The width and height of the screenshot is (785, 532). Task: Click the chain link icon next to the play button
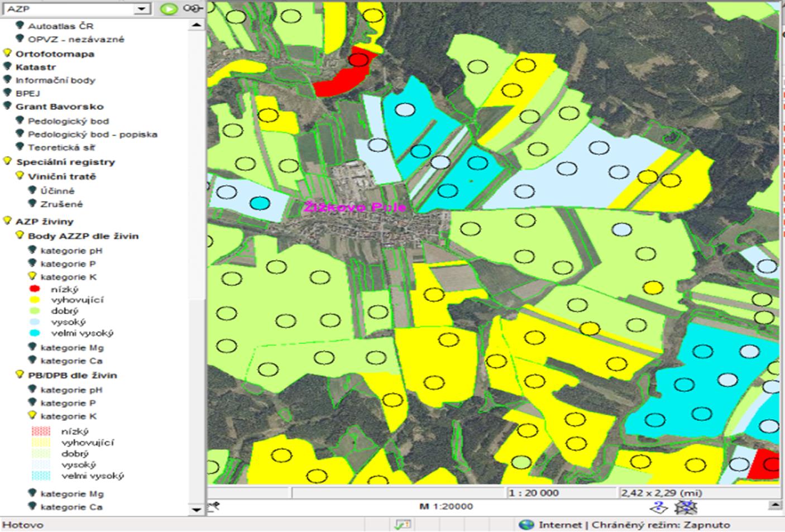pyautogui.click(x=193, y=8)
